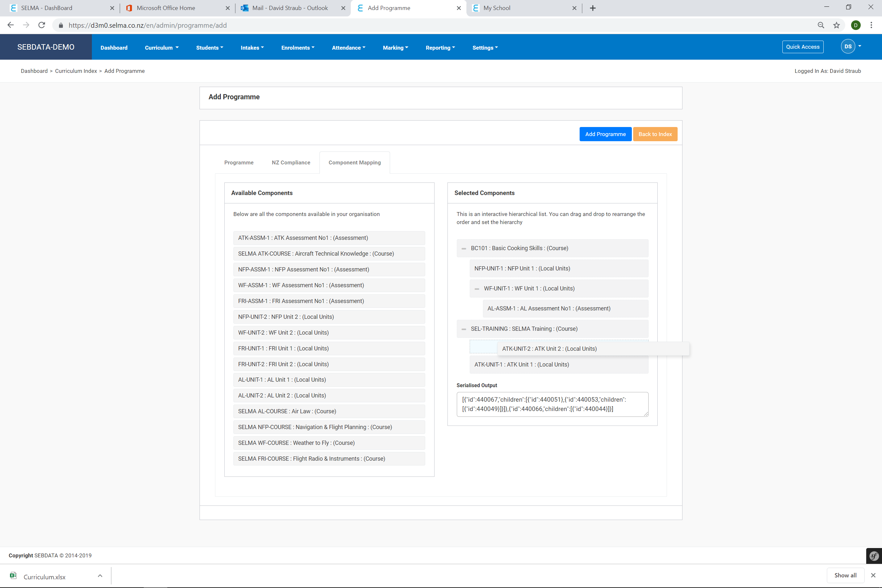Select NFP-ASSM-1 NFP Assessment No1 component

click(329, 269)
